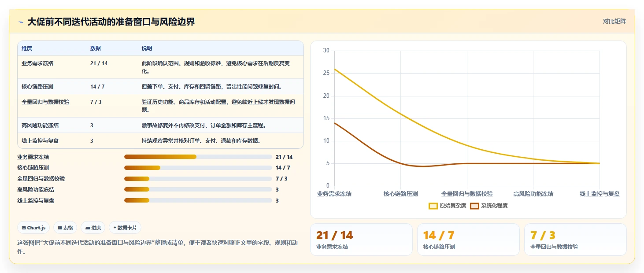644x273 pixels.
Task: Click the x-axis label 核心链路压测
Action: [x=400, y=194]
